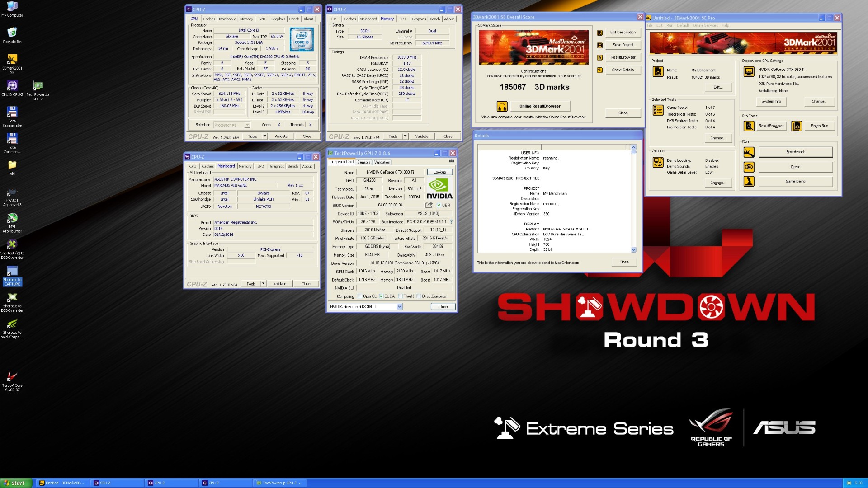The width and height of the screenshot is (868, 488).
Task: Open the Caches tab in the top-left CPU-Z window
Action: [209, 19]
